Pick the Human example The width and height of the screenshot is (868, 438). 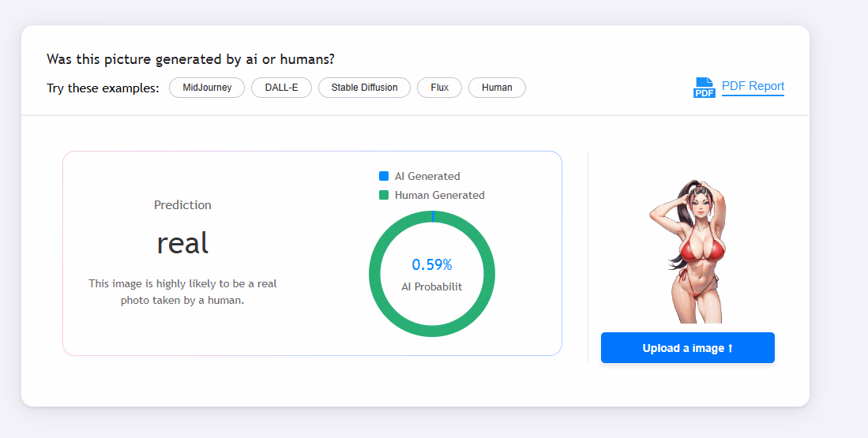(497, 88)
